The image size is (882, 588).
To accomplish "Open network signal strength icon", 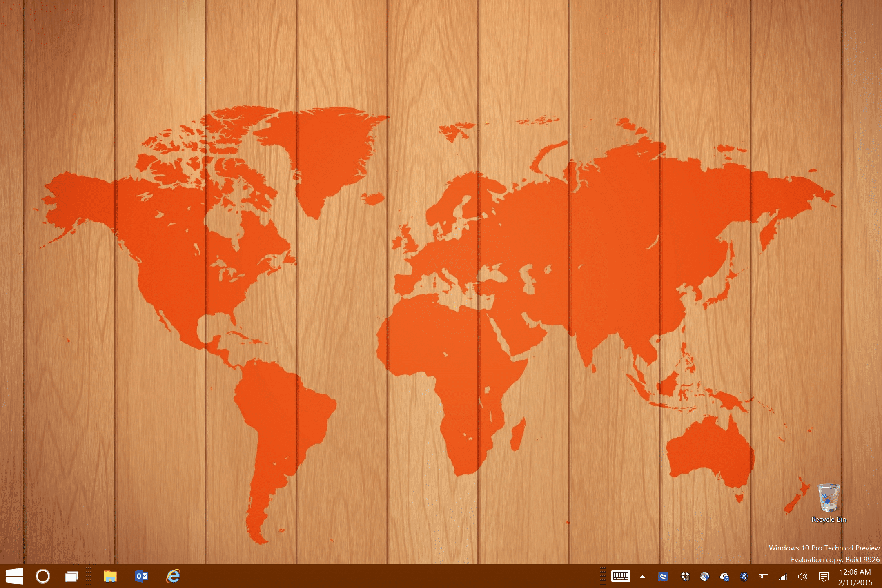I will pyautogui.click(x=783, y=577).
